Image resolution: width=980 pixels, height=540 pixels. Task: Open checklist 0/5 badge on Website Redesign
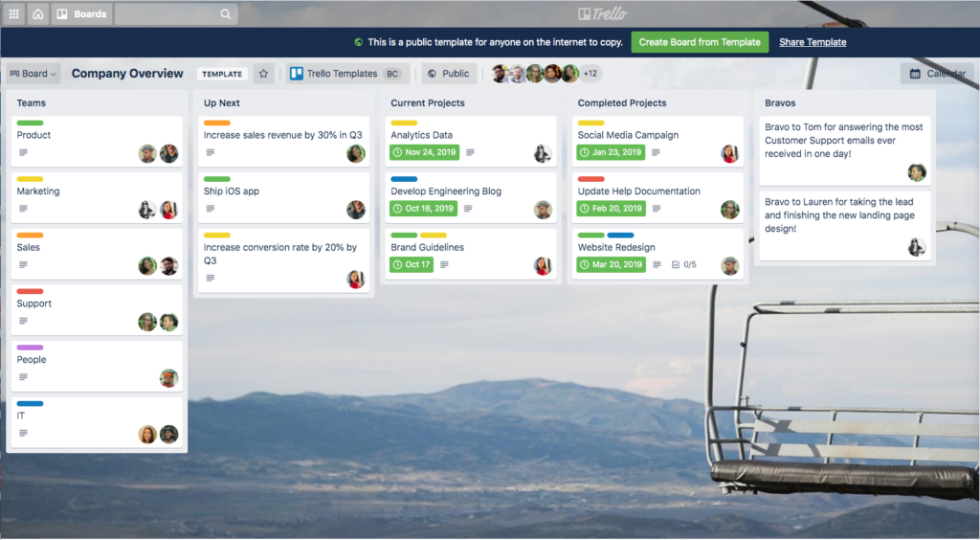(x=683, y=264)
